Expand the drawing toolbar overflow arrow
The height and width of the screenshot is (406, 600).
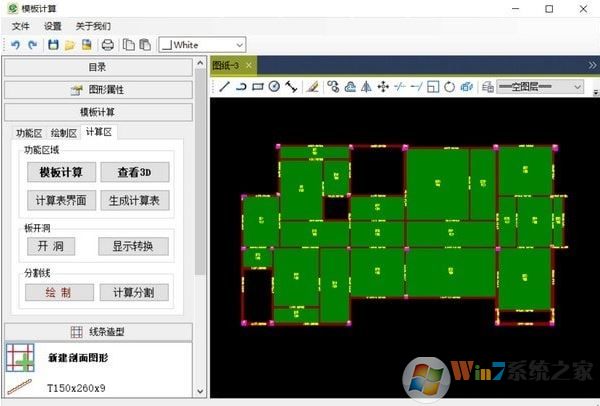[x=595, y=92]
